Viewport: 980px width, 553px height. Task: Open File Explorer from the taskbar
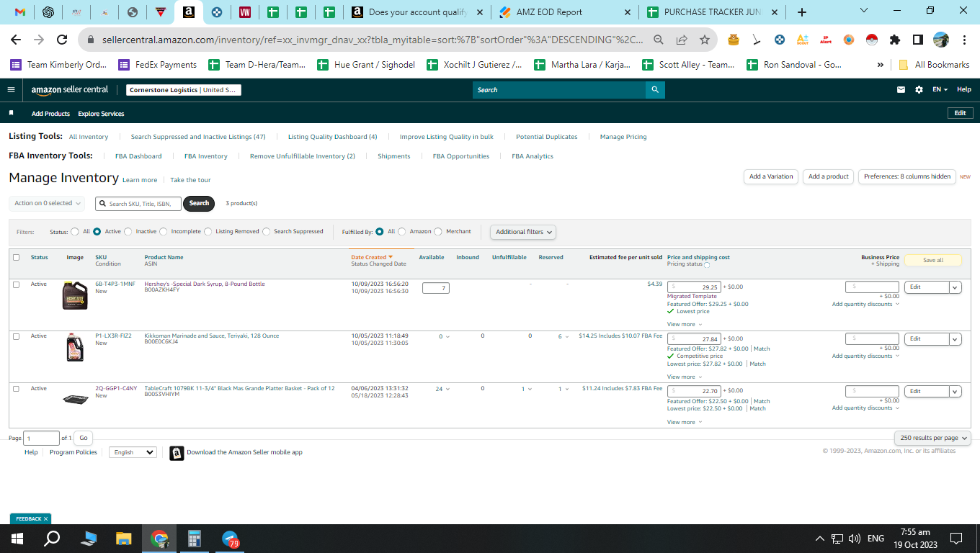point(124,539)
